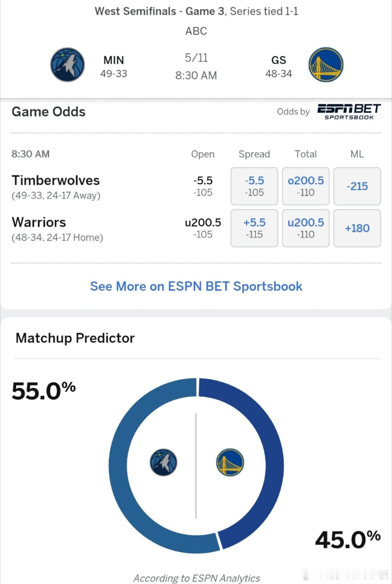
Task: Tap the Matchup Predictor heading
Action: [x=75, y=338]
